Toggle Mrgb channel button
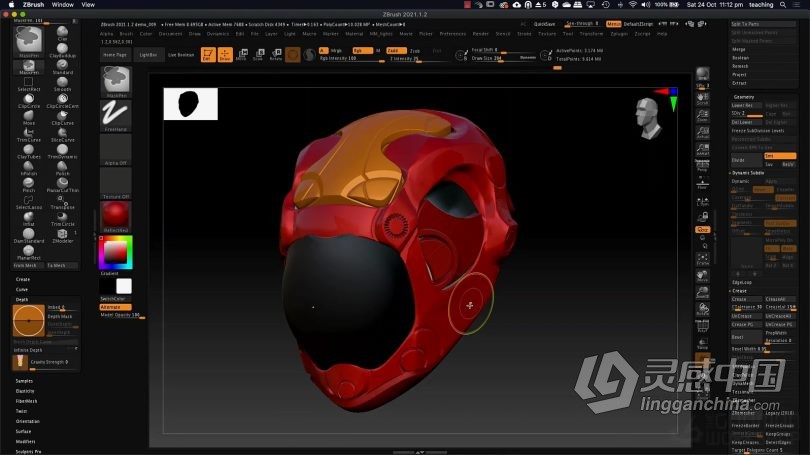The image size is (810, 455). 336,51
